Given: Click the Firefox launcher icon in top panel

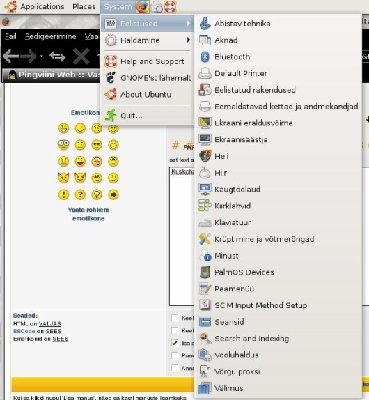Looking at the screenshot, I should tap(142, 6).
